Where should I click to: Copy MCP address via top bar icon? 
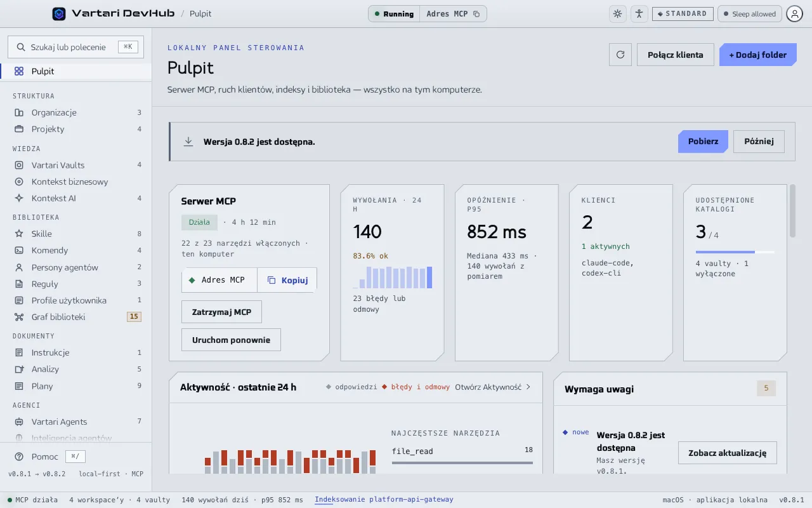tap(476, 14)
